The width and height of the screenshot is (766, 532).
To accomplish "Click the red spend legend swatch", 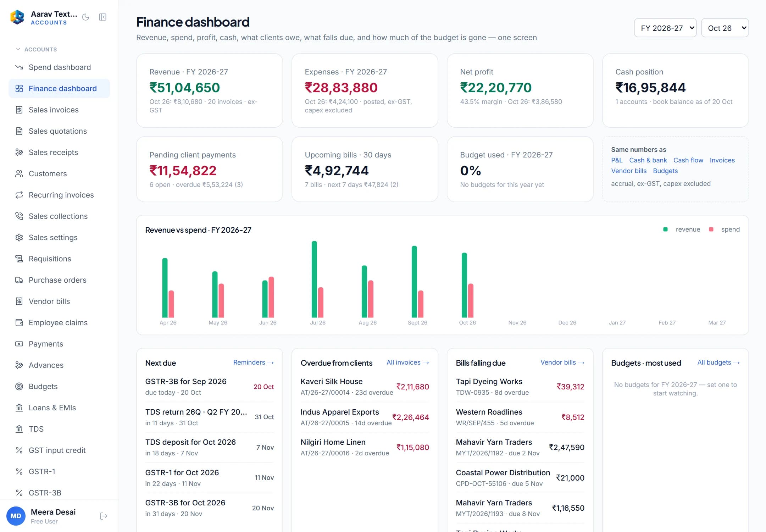I will (x=711, y=229).
